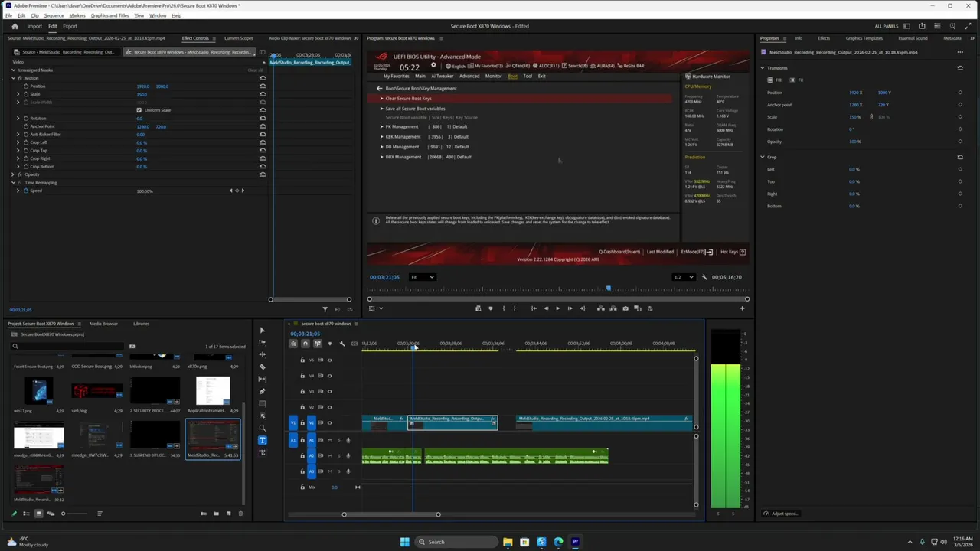The width and height of the screenshot is (980, 551).
Task: Toggle Position animation stopwatch in Effect Controls
Action: coord(26,86)
